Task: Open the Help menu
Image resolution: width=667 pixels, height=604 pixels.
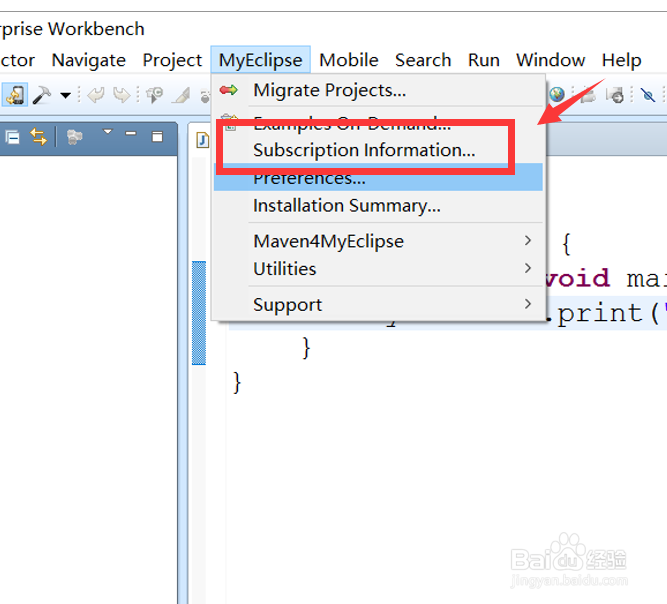Action: pyautogui.click(x=621, y=60)
